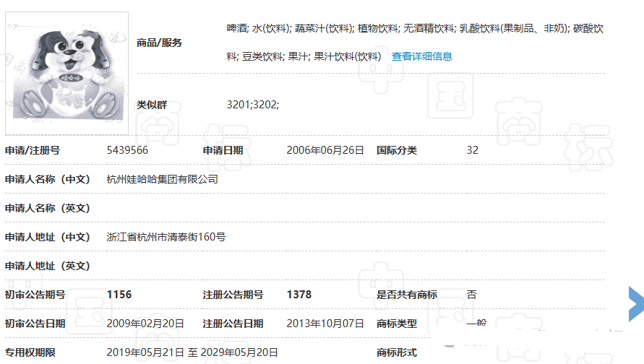The width and height of the screenshot is (644, 364).
Task: Select registration announcement date 2013年10月07日
Action: [x=325, y=324]
